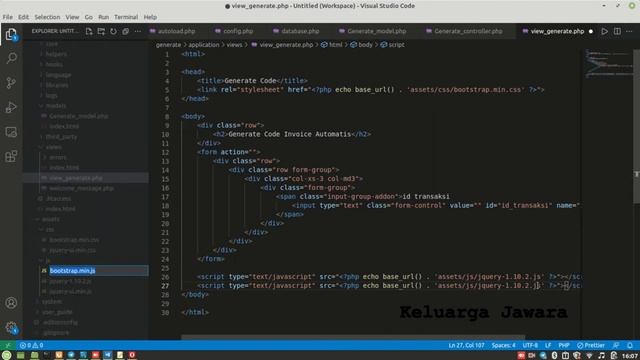Refresh the Explorer tree

point(113,31)
